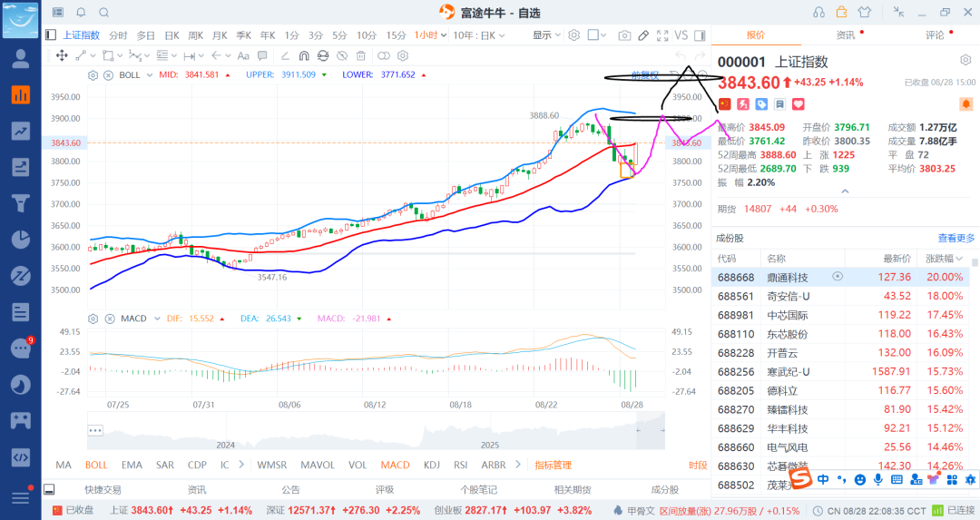Select the text Aa annotation tool
This screenshot has height=520, width=980.
pos(243,55)
